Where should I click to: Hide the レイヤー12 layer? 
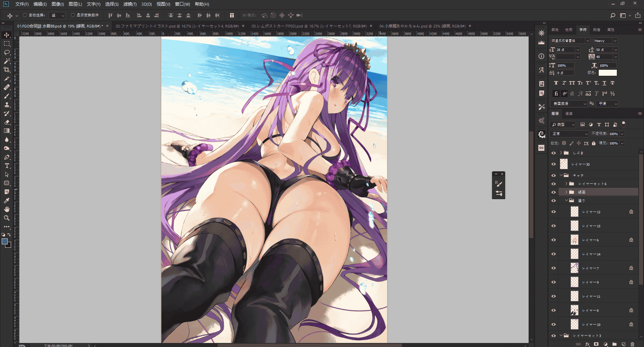[553, 212]
